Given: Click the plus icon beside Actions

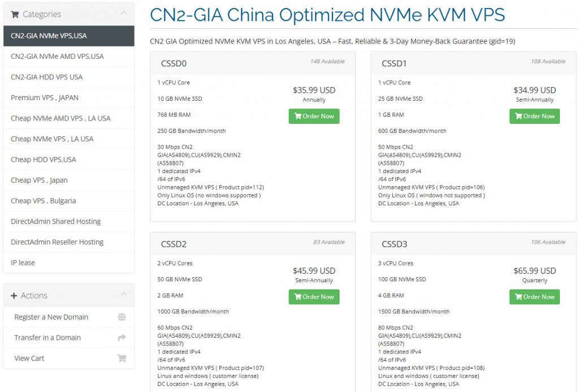Looking at the screenshot, I should (x=14, y=295).
